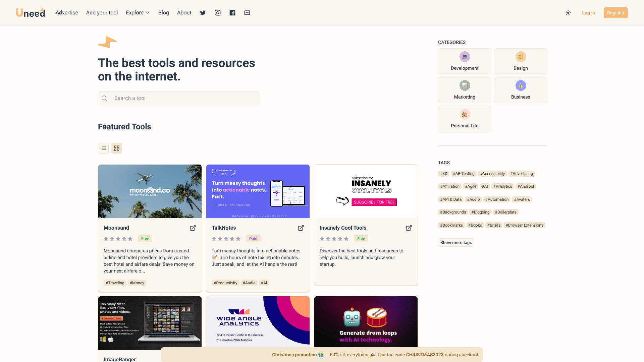Screen dimensions: 644x362
Task: Click the Register button
Action: tap(615, 13)
